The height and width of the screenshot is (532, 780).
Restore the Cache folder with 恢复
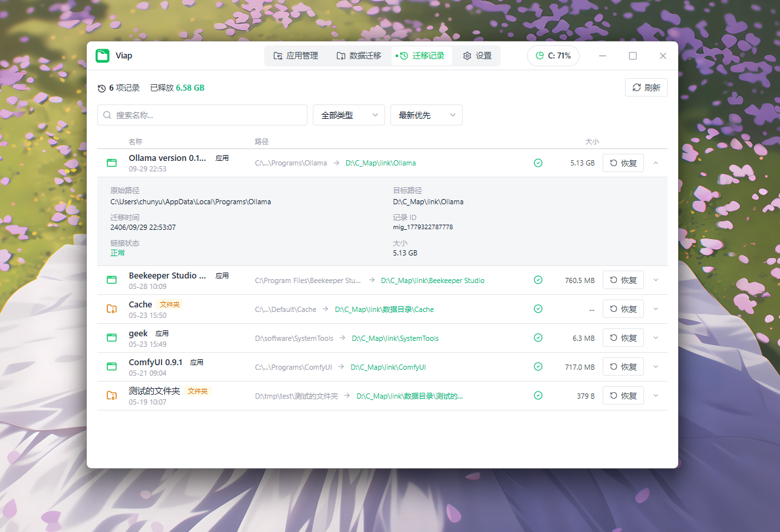pyautogui.click(x=623, y=309)
